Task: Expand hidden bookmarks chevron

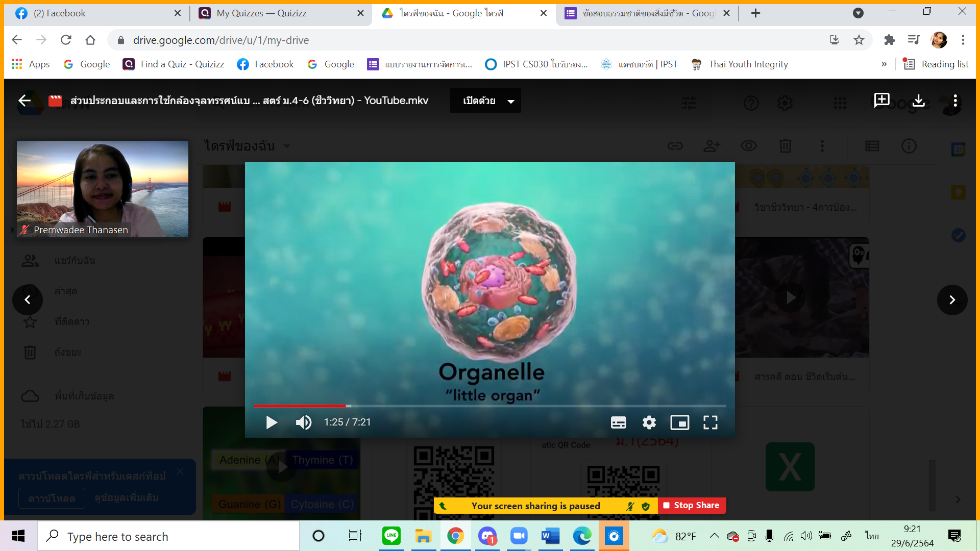Action: pyautogui.click(x=884, y=64)
